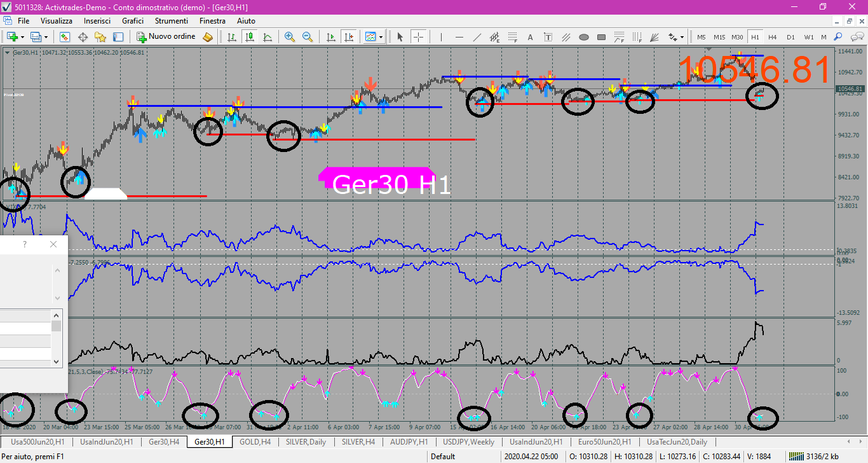Select the equidistant channel tool
This screenshot has height=463, width=868.
[x=494, y=37]
